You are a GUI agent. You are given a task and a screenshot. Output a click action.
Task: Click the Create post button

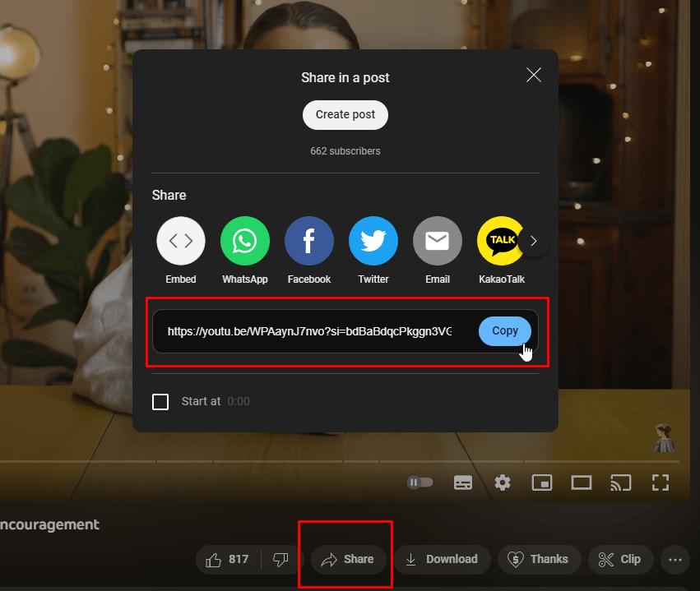tap(345, 114)
